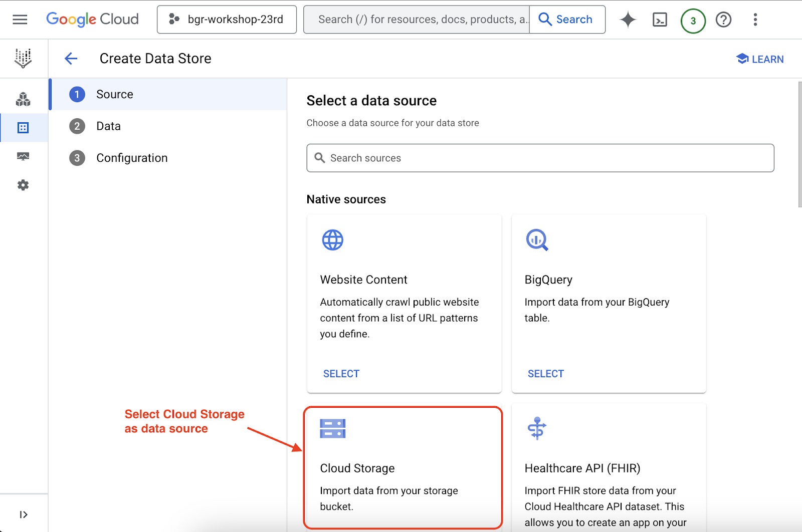The width and height of the screenshot is (802, 532).
Task: Open the bgr-workshop-23rd project picker
Action: (x=227, y=20)
